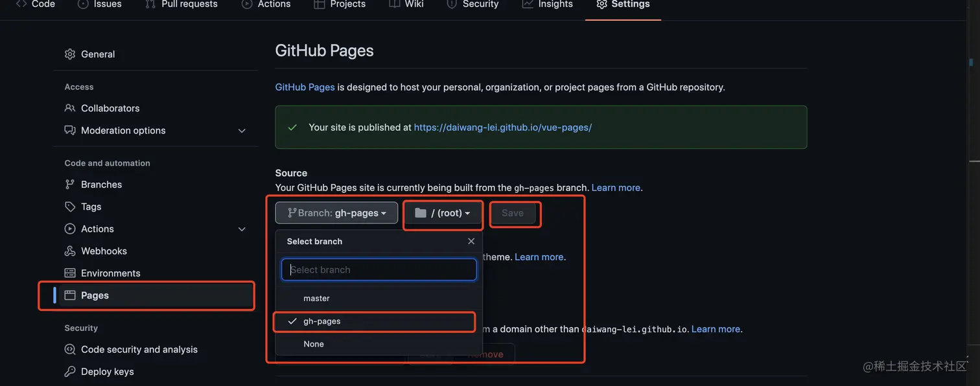Screen dimensions: 980x386
Task: Select the Settings tab
Action: (x=623, y=4)
